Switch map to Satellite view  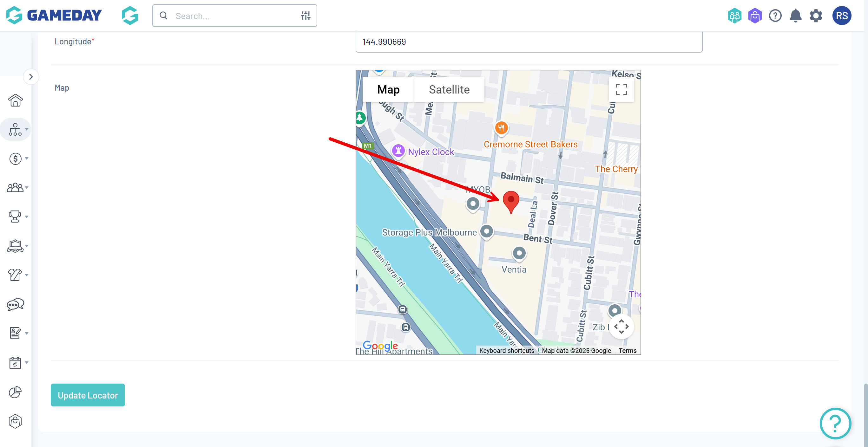pos(449,89)
